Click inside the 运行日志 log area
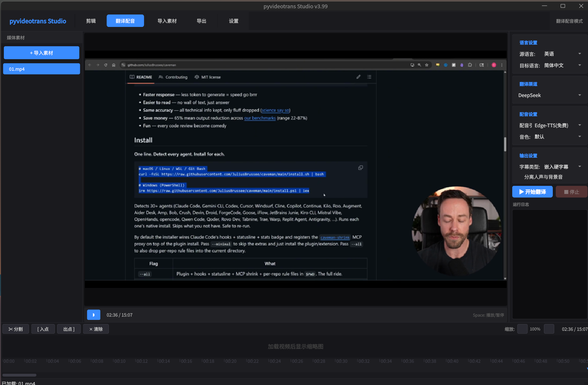 [550, 264]
